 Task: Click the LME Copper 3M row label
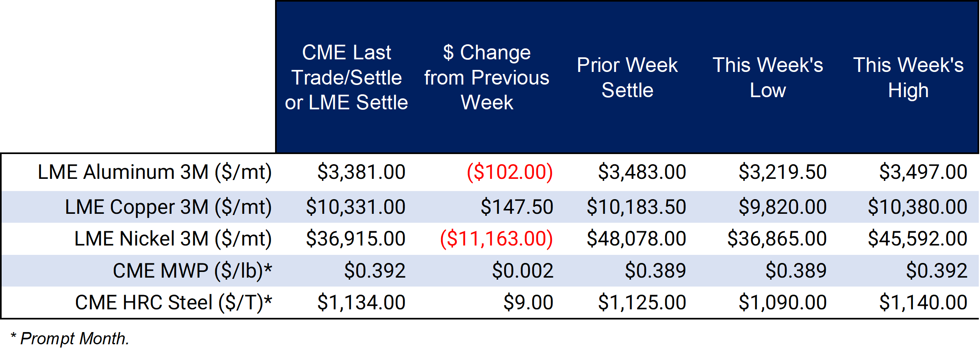pos(168,207)
